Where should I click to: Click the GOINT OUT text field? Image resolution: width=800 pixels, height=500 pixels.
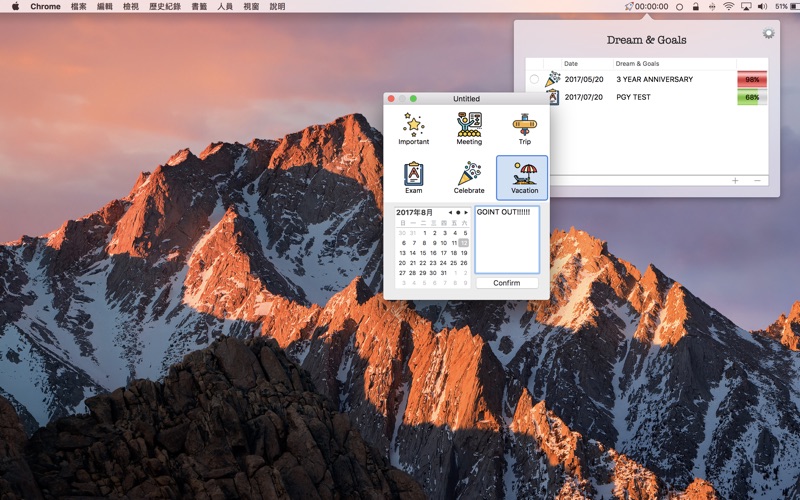click(506, 240)
